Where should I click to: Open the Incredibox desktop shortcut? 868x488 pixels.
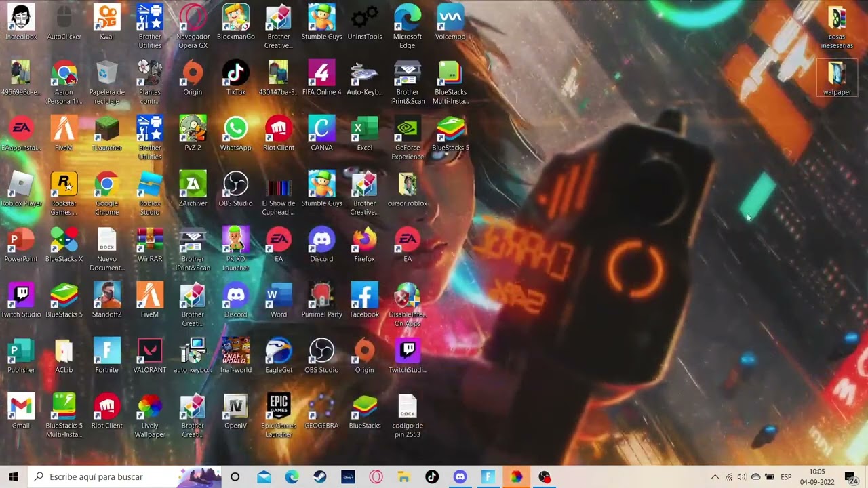pyautogui.click(x=21, y=22)
